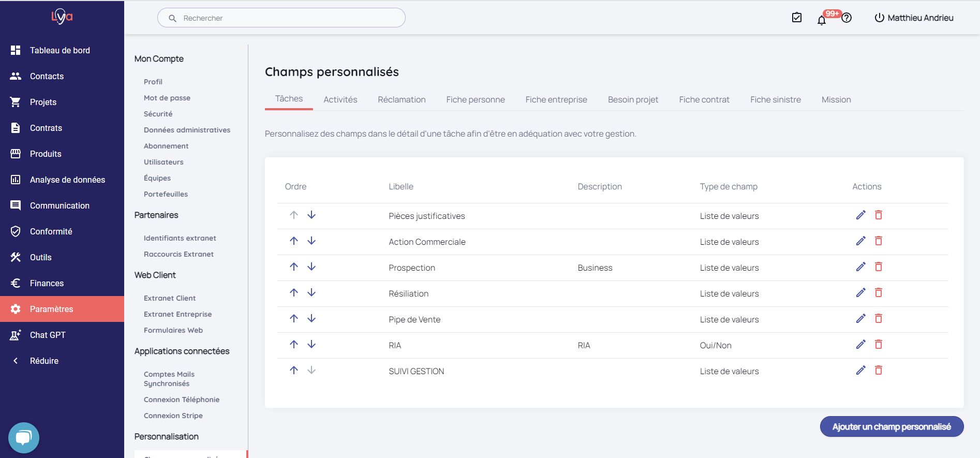
Task: Open the Fiche personne tab
Action: tap(476, 99)
